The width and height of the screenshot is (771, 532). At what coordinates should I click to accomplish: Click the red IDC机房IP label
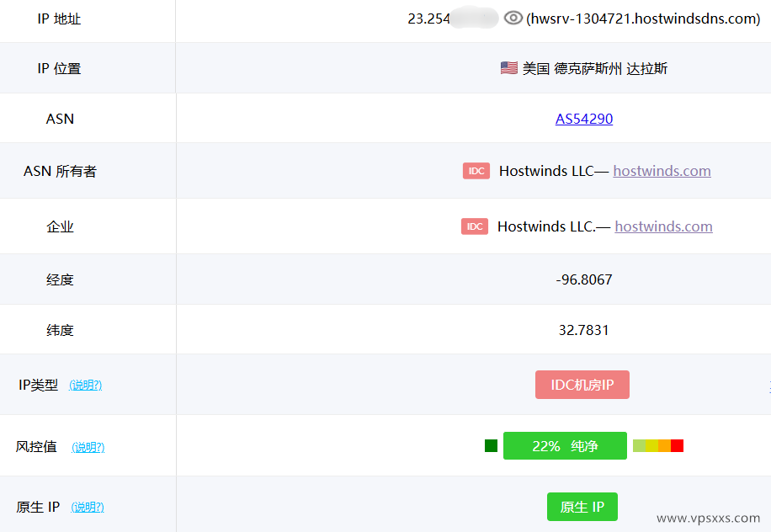click(582, 384)
